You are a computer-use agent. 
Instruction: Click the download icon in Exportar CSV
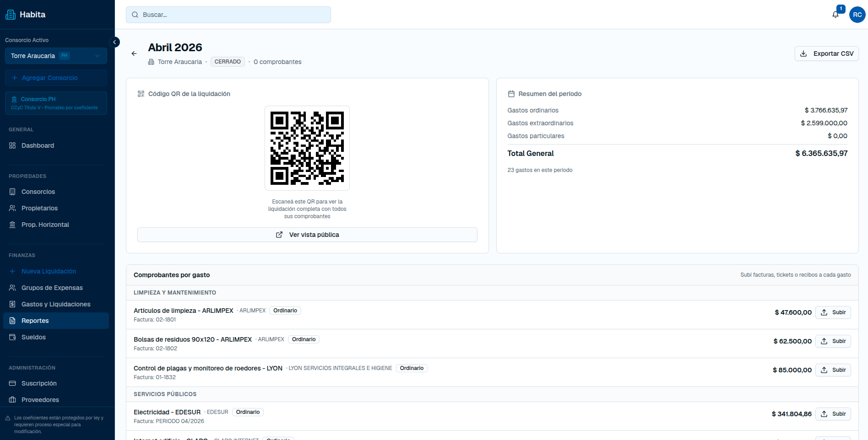coord(803,54)
